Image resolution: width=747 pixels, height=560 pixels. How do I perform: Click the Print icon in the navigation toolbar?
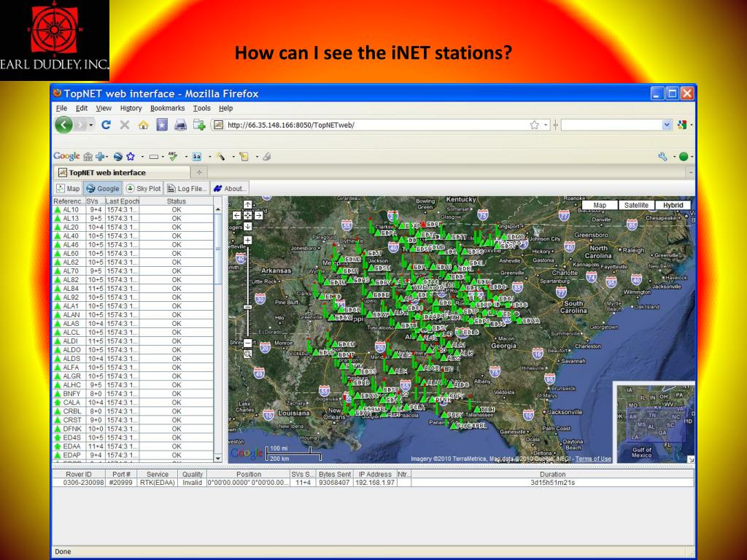click(x=180, y=125)
